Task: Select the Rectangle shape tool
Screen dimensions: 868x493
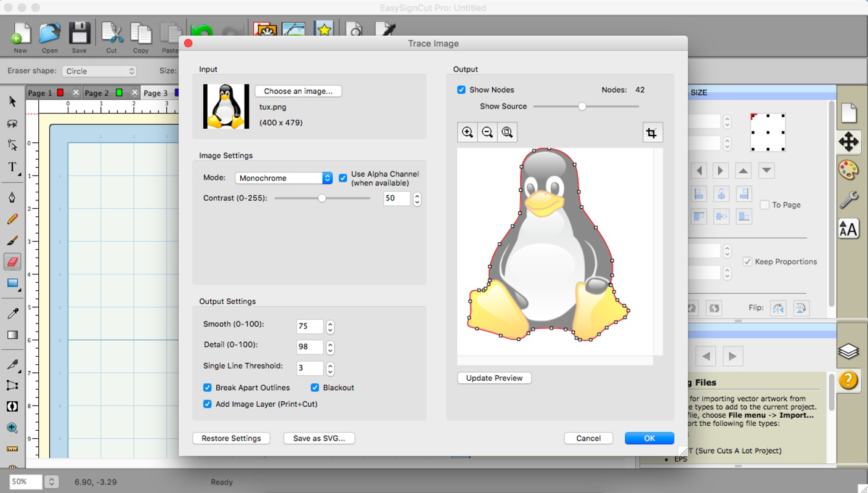Action: pyautogui.click(x=12, y=283)
